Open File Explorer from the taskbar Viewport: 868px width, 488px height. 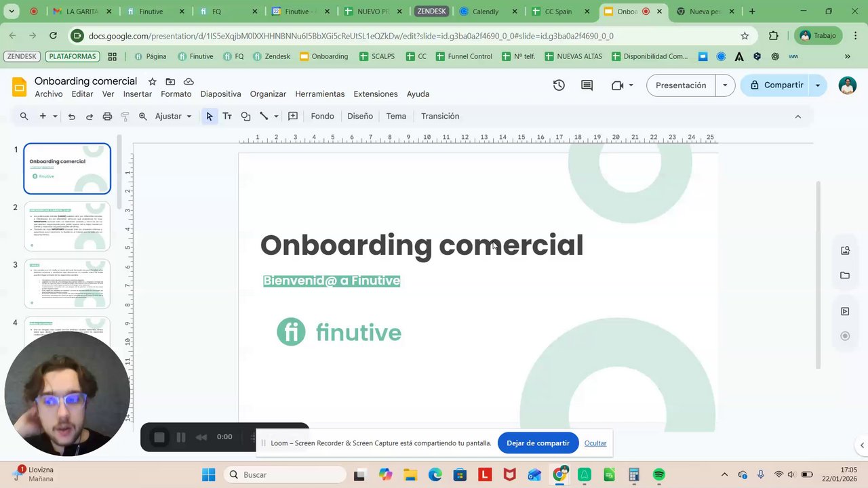pos(410,474)
